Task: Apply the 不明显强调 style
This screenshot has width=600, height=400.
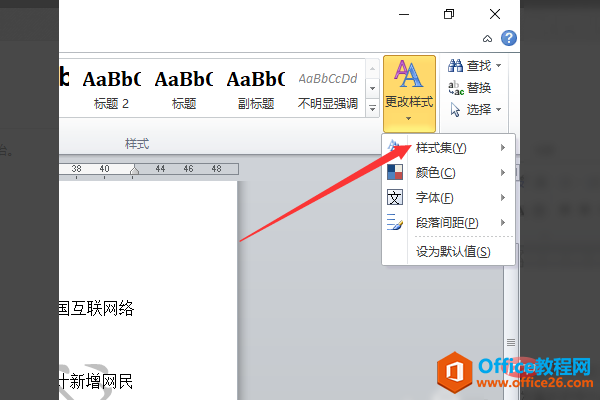Action: (328, 89)
